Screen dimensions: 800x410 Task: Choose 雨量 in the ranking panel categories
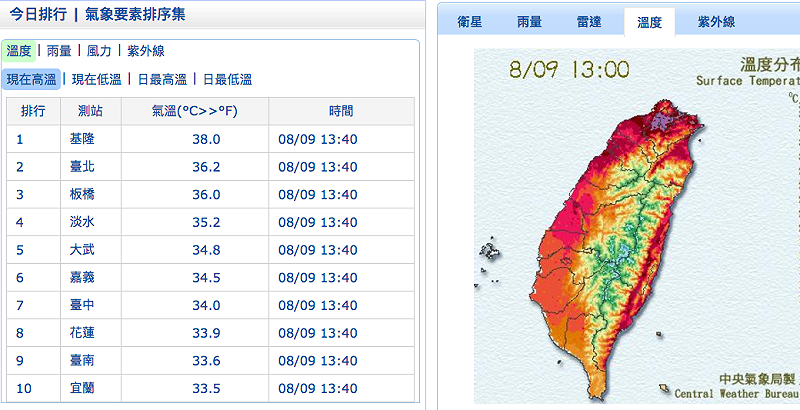[59, 51]
